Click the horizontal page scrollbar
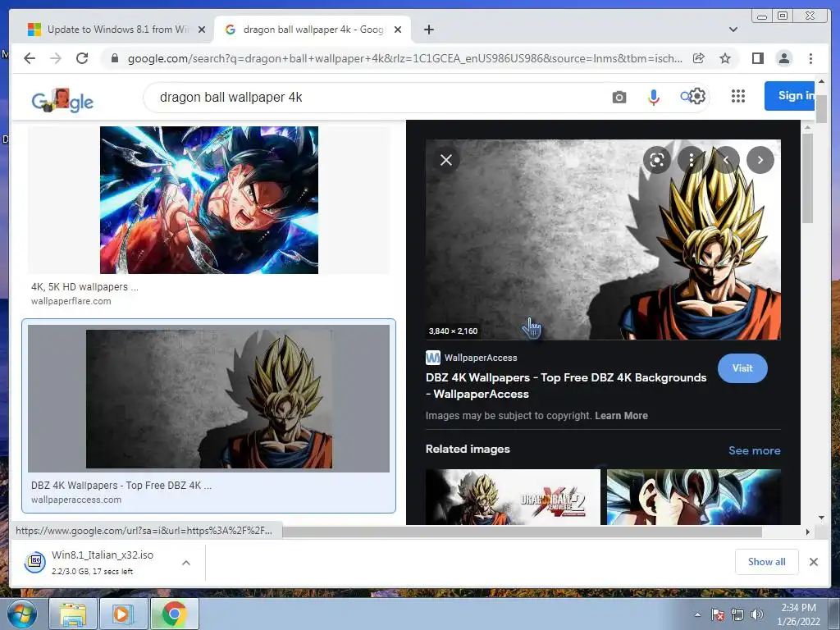The image size is (840, 630). pos(523,532)
